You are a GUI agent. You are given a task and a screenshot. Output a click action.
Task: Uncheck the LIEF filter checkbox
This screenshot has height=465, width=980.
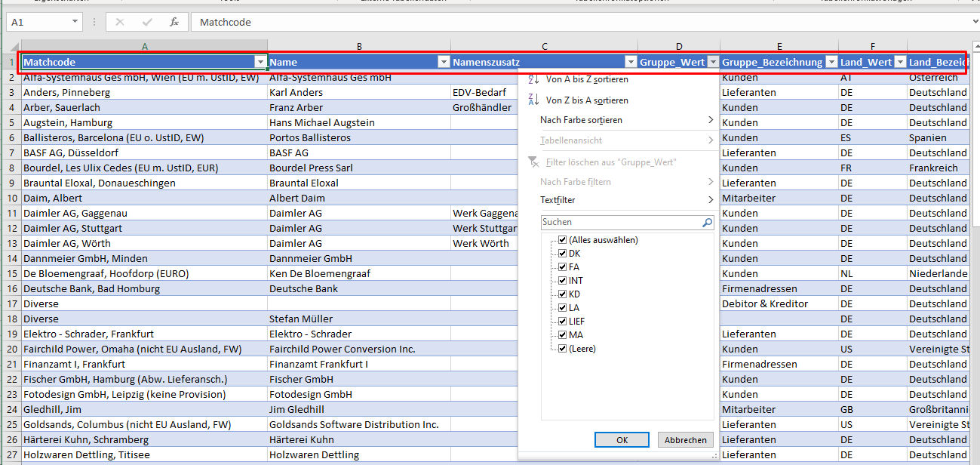pos(562,322)
